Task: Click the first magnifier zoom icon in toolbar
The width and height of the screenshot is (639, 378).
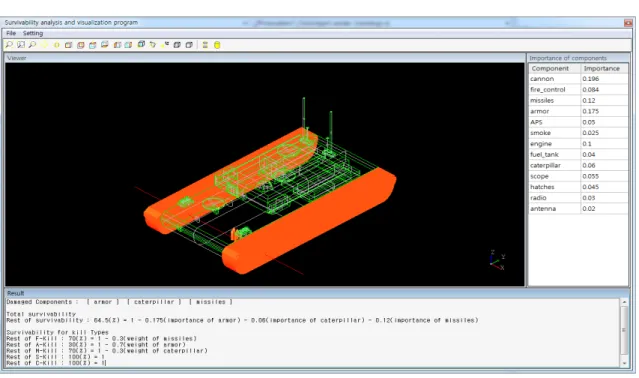Action: [x=9, y=45]
